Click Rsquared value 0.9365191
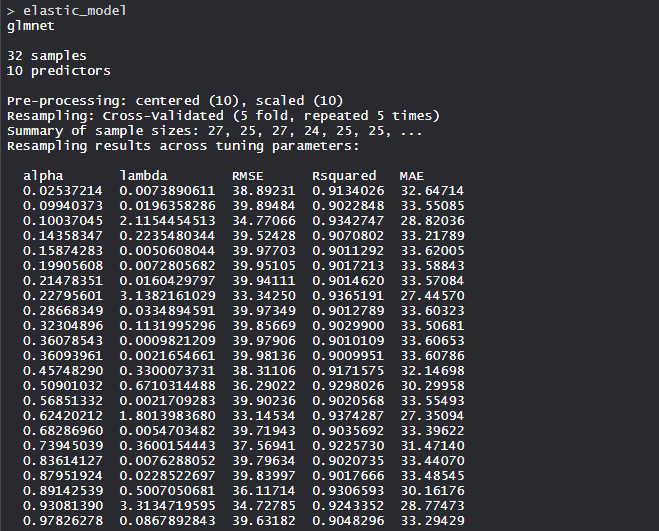 348,296
